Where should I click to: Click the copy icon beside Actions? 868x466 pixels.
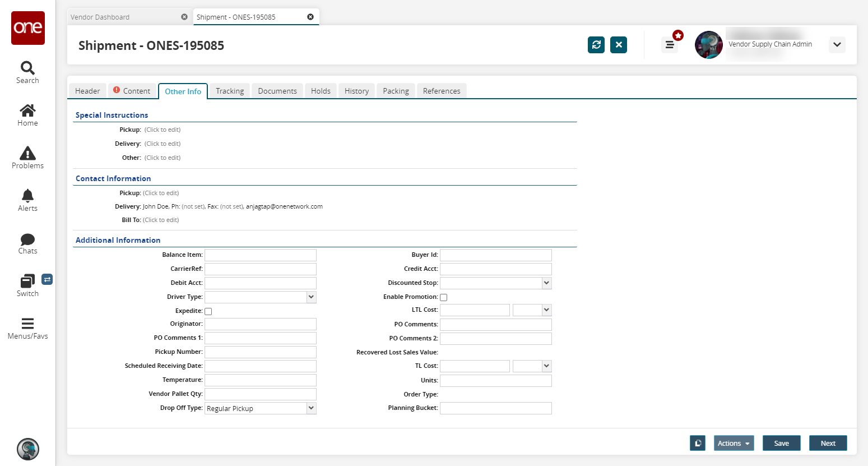tap(698, 443)
